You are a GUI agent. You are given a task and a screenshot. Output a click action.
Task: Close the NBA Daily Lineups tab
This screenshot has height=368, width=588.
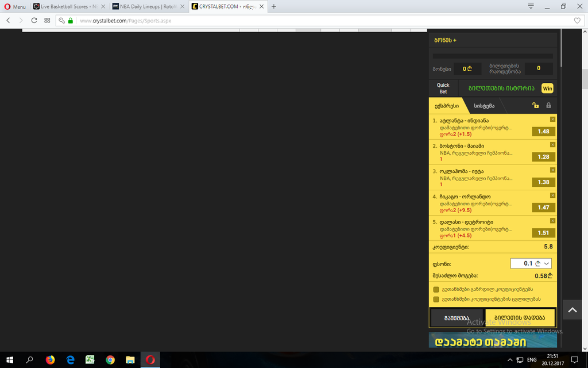coord(182,6)
